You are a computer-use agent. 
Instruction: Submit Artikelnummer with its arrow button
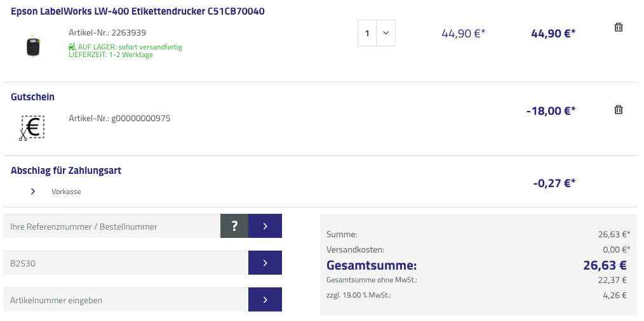click(x=265, y=299)
